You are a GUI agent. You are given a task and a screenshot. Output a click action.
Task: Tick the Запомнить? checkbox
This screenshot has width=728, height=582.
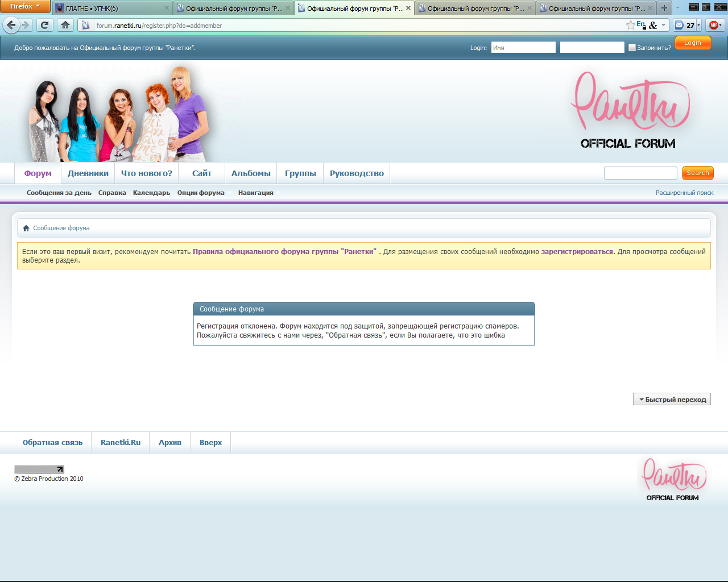(x=632, y=48)
